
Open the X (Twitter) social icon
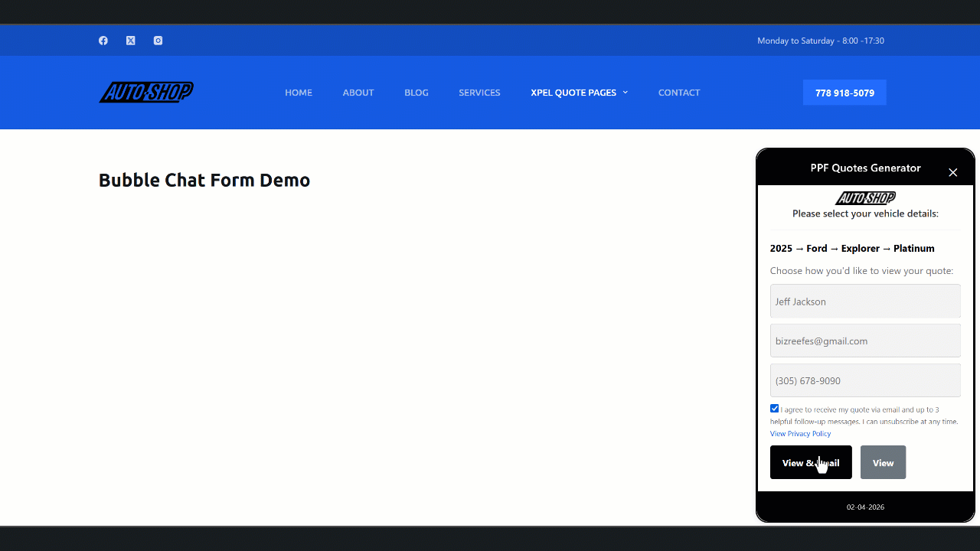click(131, 41)
